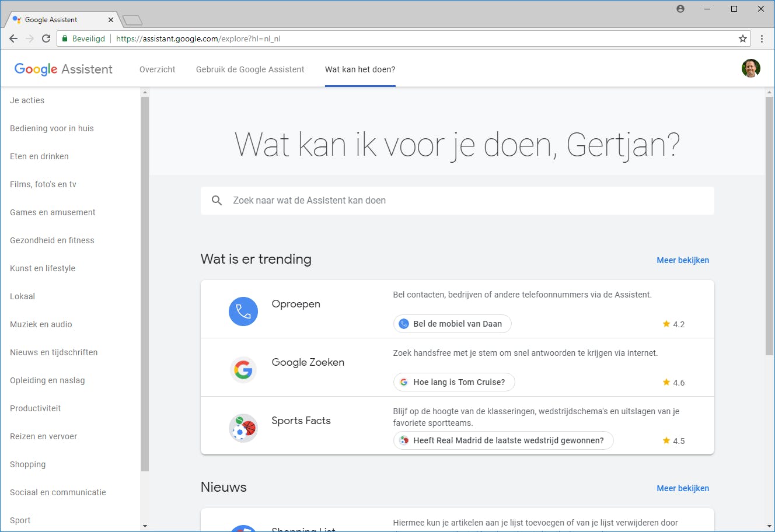Click the Bel de mobiel van Daan chip
This screenshot has width=775, height=532.
(452, 324)
